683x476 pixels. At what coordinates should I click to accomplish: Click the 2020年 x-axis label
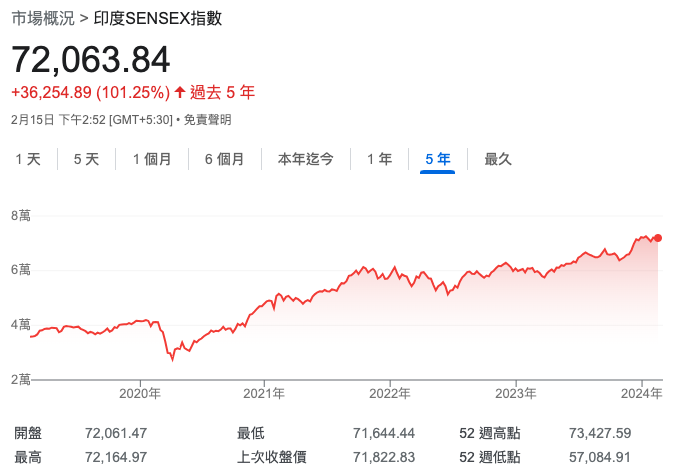[x=140, y=394]
